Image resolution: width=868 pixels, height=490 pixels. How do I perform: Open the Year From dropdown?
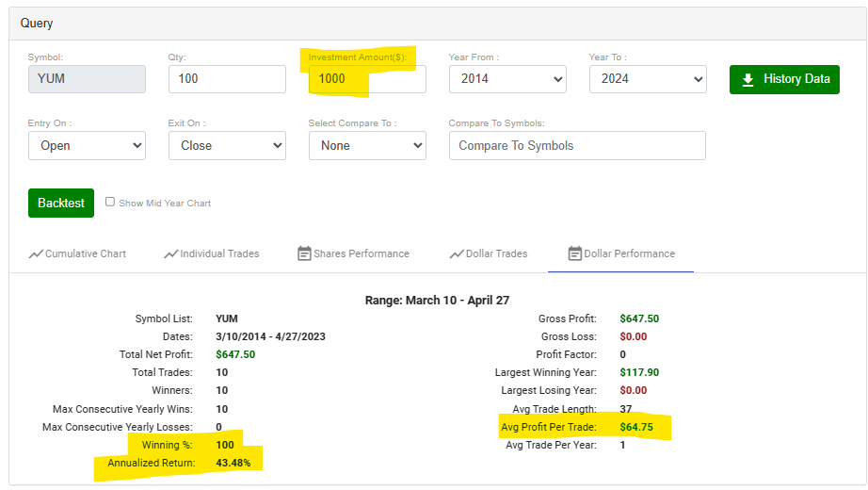point(507,79)
